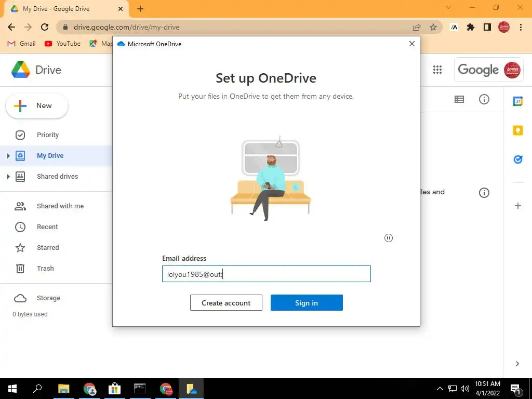Click the Chrome address bar URL
Screen dimensions: 532x399
pyautogui.click(x=126, y=27)
